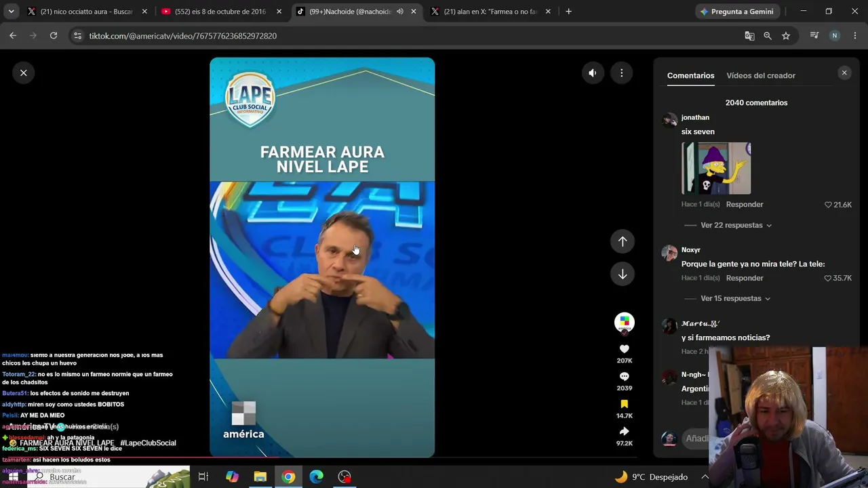This screenshot has width=868, height=488.
Task: Switch to the 'nico occiatto aura' X tab
Action: [86, 12]
